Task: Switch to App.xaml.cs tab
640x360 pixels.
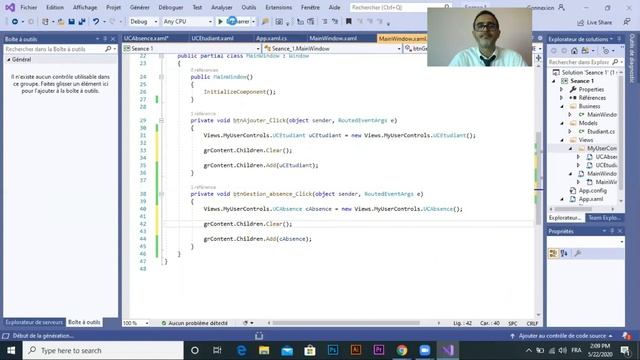Action: 271,38
